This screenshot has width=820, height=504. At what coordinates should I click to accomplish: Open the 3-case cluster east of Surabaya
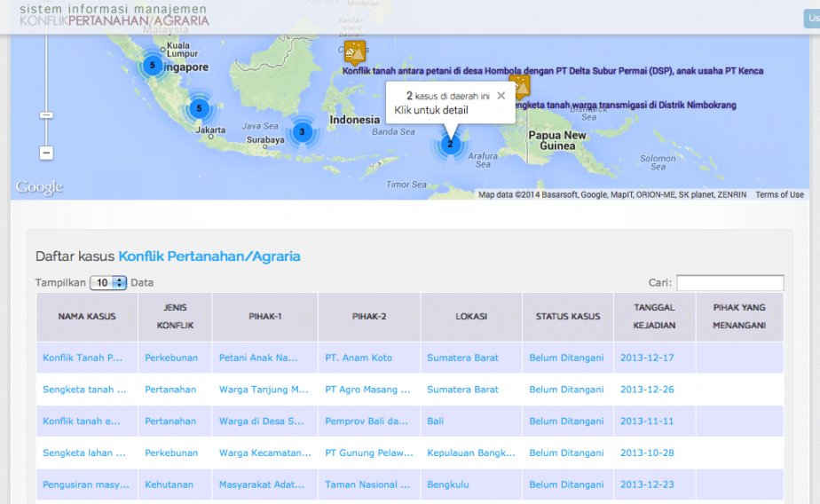(302, 132)
